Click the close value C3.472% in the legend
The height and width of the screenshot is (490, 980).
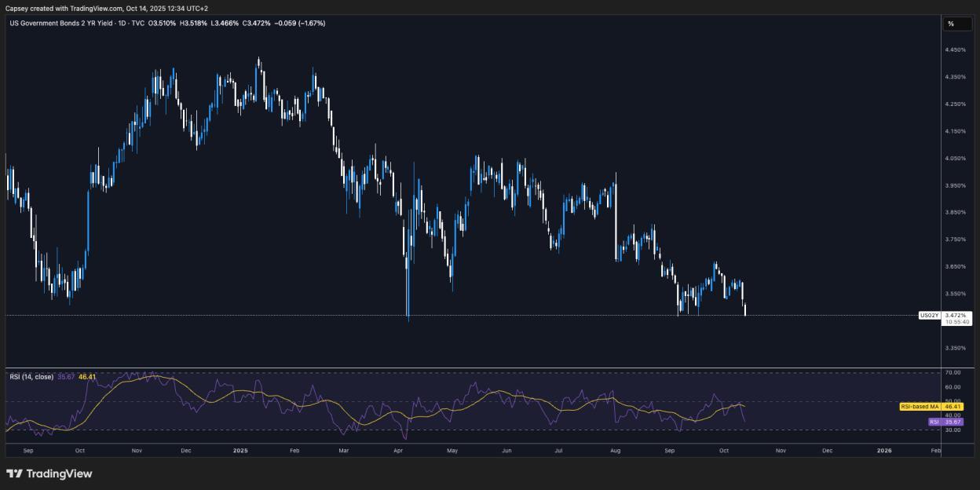coord(255,24)
